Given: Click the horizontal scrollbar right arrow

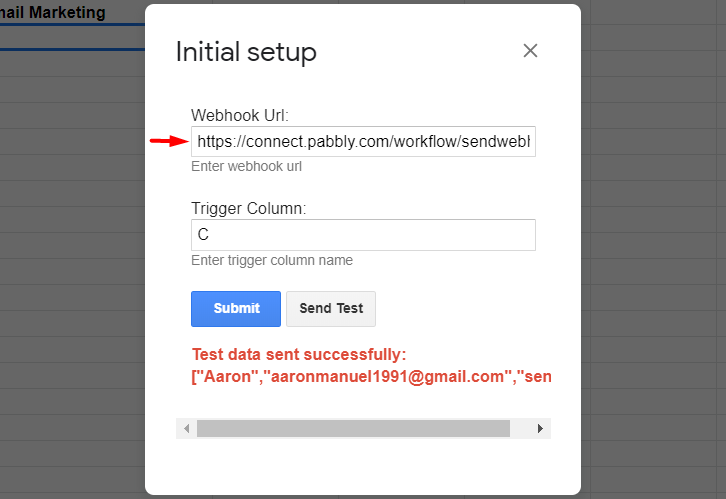Looking at the screenshot, I should [x=540, y=429].
